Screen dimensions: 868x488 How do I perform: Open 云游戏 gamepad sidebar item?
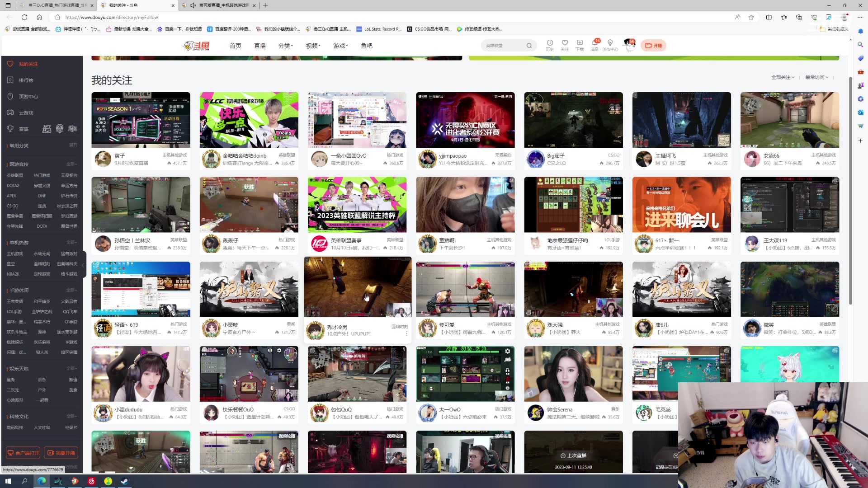click(26, 113)
